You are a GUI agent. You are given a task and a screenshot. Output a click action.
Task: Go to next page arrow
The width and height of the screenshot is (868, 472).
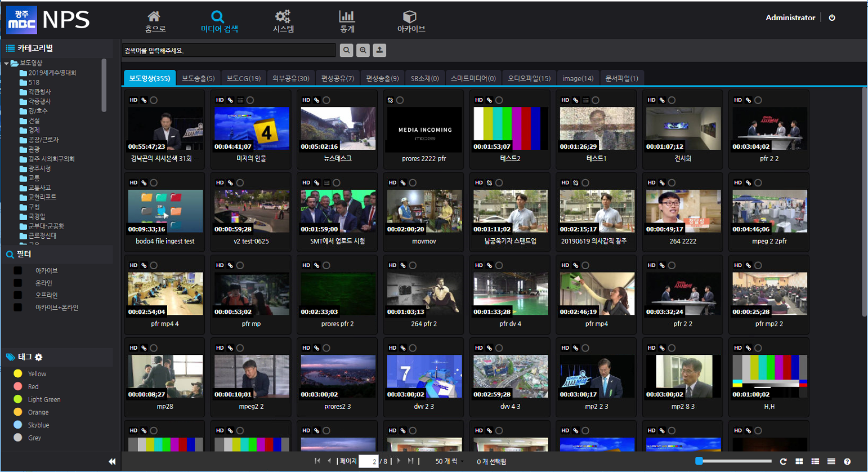point(399,461)
